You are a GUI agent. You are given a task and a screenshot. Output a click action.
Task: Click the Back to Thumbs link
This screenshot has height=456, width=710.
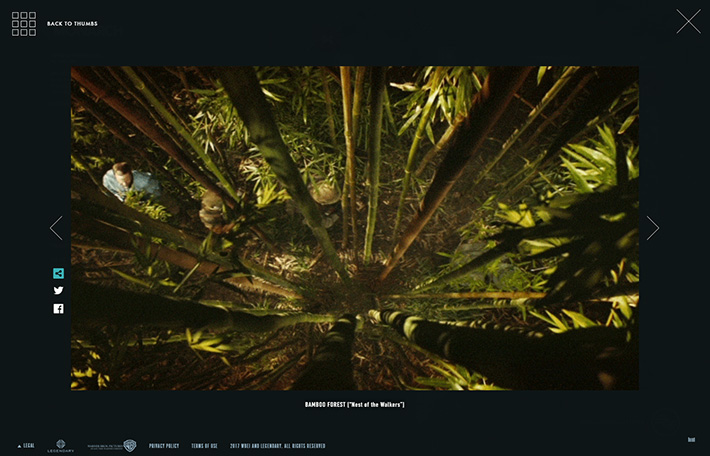coord(72,24)
